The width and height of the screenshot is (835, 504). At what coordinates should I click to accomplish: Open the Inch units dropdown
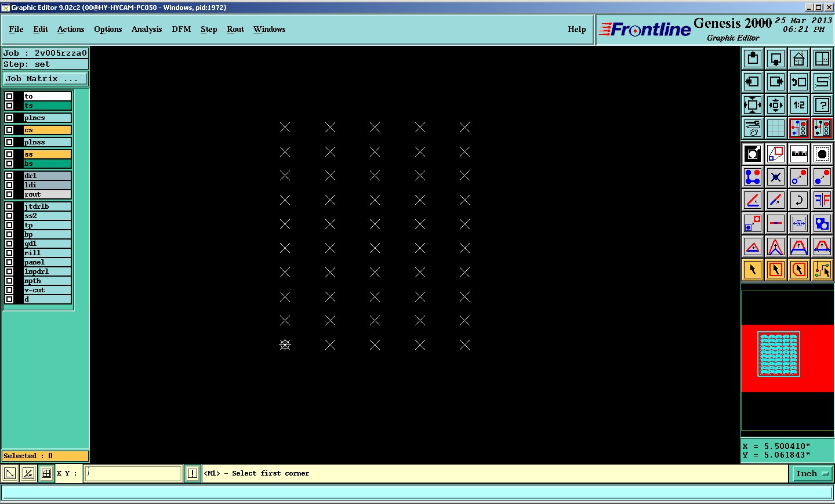811,474
